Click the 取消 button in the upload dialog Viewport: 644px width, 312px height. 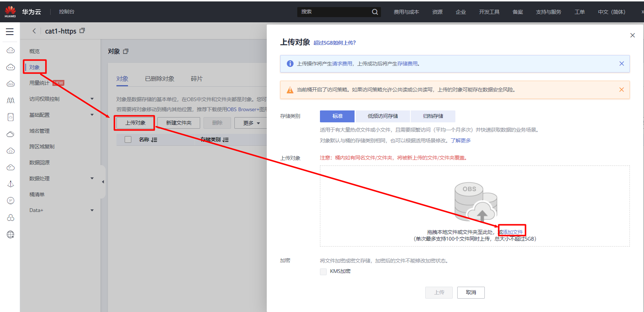click(x=471, y=293)
